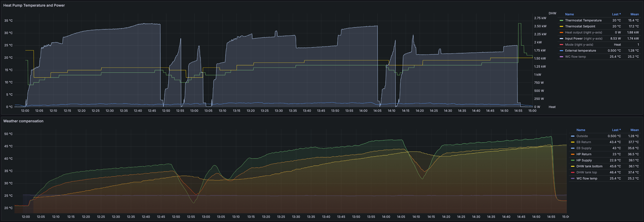
Task: Click the 13:00 tick on the Weather compensation time axis
Action: pos(206,217)
